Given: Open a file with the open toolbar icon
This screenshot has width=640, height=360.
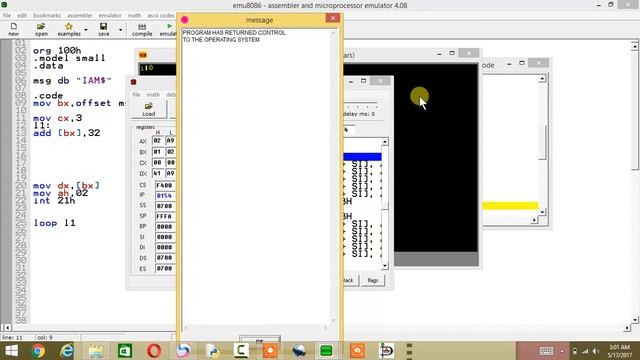Looking at the screenshot, I should pyautogui.click(x=41, y=29).
